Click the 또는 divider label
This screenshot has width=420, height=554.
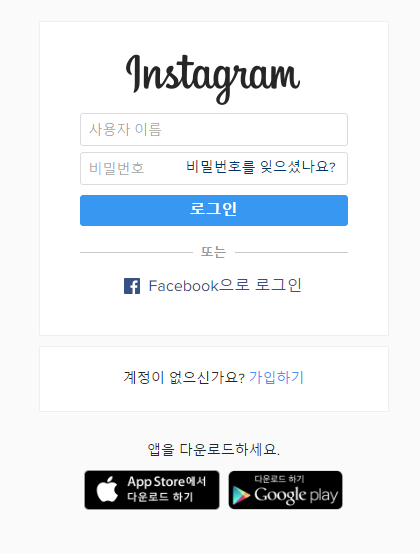point(213,252)
